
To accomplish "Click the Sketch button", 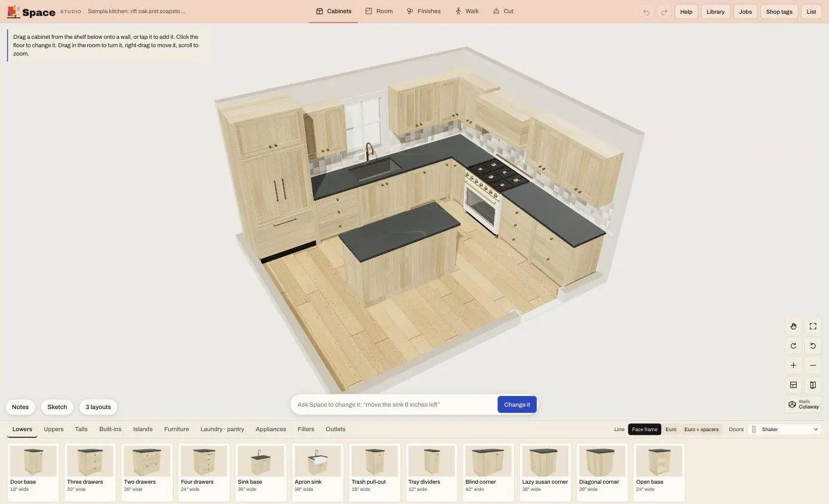I will point(57,407).
